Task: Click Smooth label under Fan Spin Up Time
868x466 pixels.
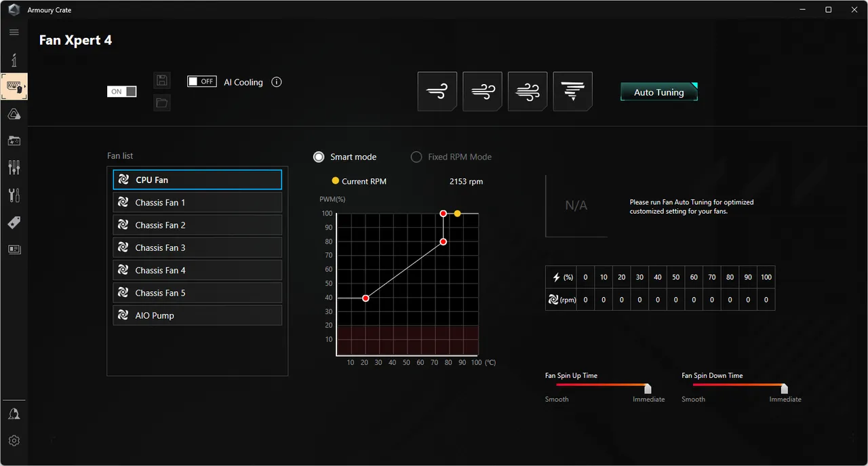Action: coord(557,400)
